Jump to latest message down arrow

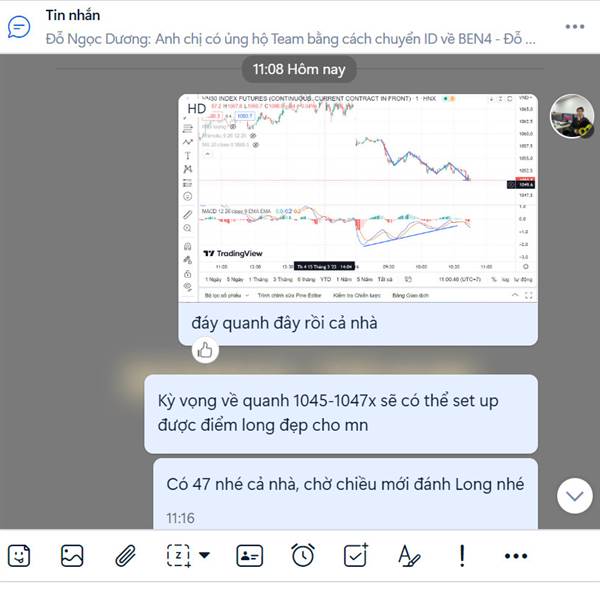[575, 496]
